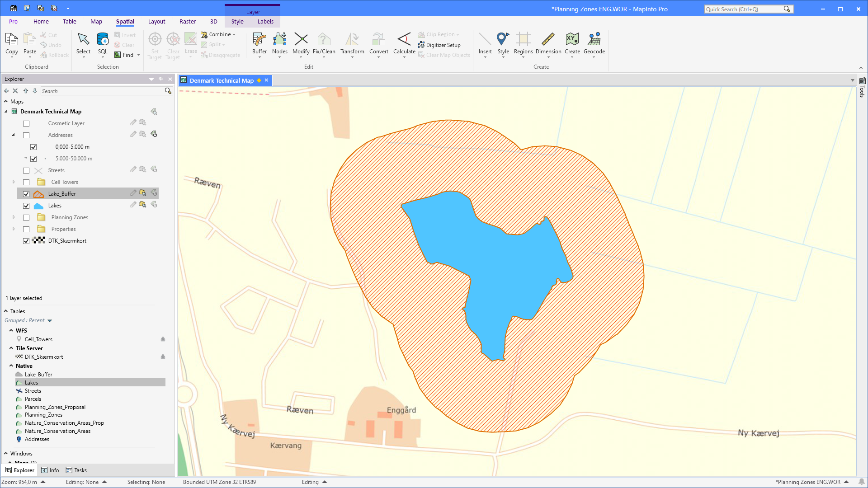Screen dimensions: 868x488
Task: Switch to the Raster ribbon tab
Action: pos(188,21)
